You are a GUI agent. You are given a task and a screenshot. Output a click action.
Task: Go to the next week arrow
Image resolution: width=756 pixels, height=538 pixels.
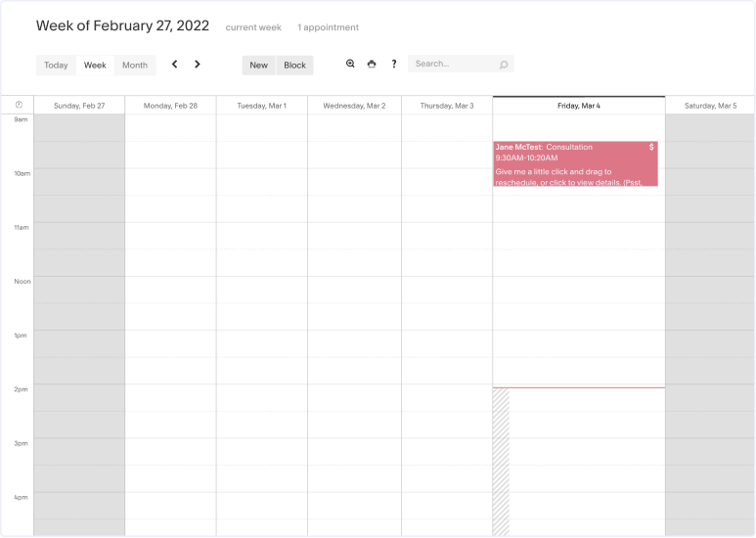click(x=198, y=65)
